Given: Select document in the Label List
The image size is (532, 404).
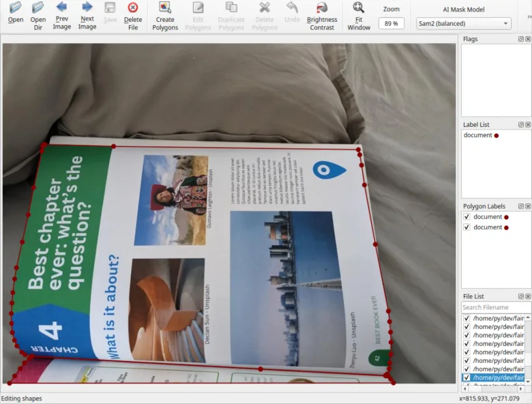Looking at the screenshot, I should pos(477,135).
